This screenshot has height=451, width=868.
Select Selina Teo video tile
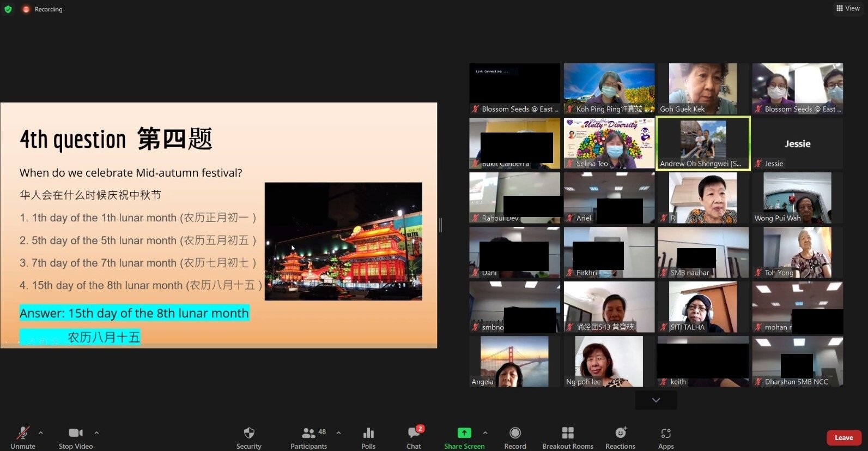(x=609, y=143)
